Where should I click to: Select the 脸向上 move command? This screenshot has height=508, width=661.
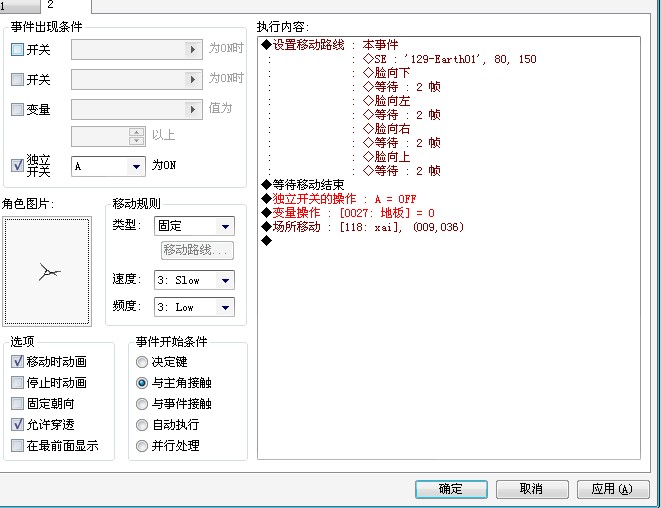point(449,157)
